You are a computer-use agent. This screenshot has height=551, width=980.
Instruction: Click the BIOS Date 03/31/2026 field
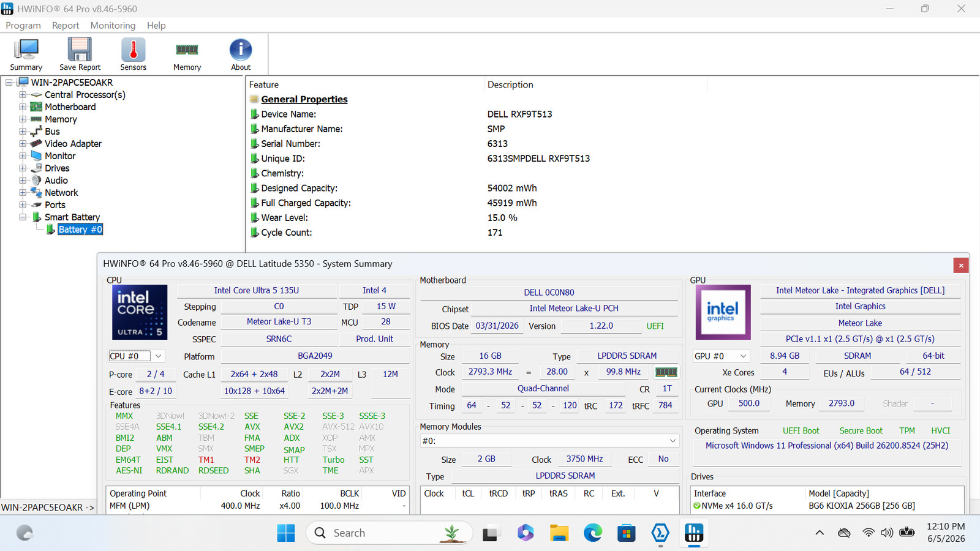[497, 326]
